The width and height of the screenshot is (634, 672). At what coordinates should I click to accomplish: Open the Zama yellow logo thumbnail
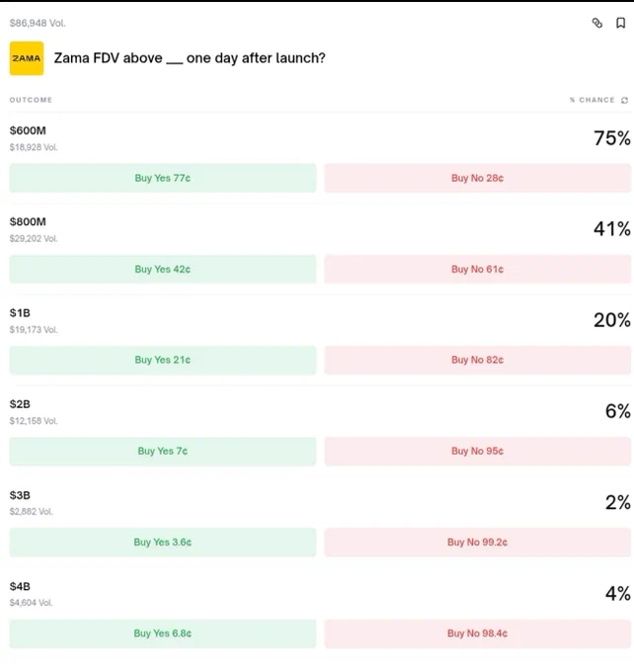(27, 58)
